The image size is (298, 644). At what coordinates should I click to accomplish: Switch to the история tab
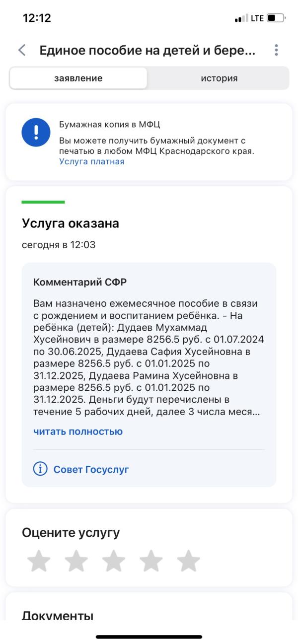click(x=219, y=78)
